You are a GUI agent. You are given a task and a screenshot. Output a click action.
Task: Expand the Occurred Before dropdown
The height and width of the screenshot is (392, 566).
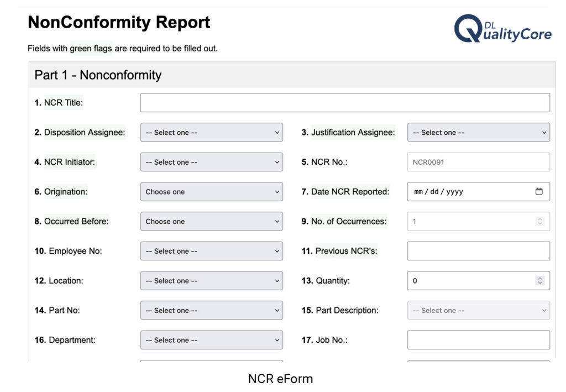click(x=212, y=221)
